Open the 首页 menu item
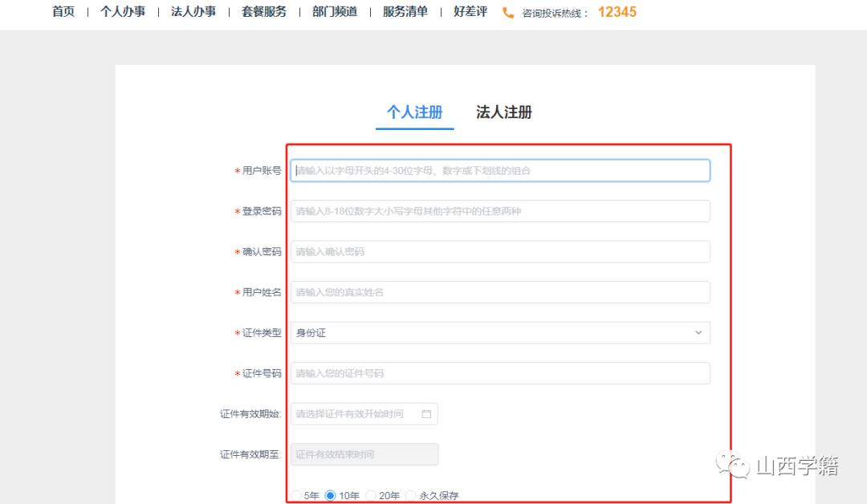The width and height of the screenshot is (867, 504). click(63, 12)
